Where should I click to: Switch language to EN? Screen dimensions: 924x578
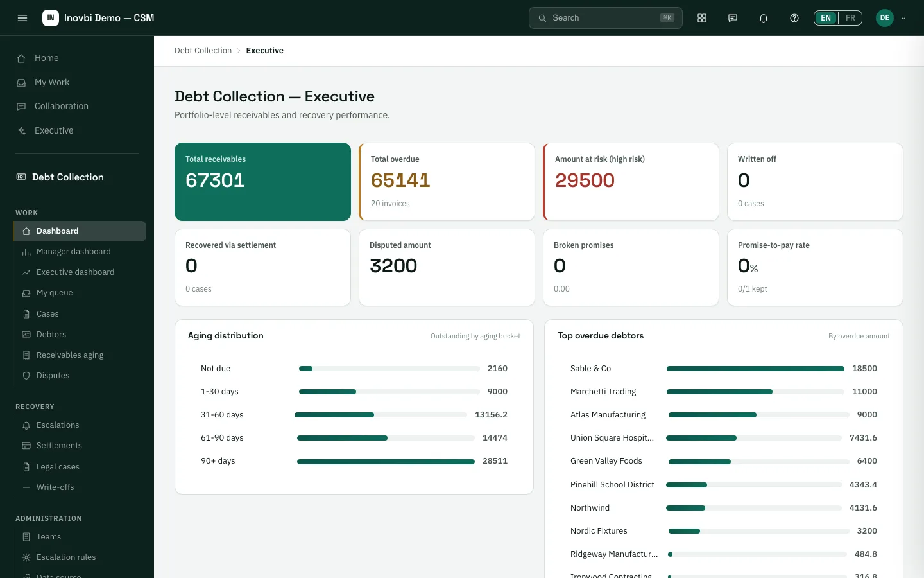point(826,18)
